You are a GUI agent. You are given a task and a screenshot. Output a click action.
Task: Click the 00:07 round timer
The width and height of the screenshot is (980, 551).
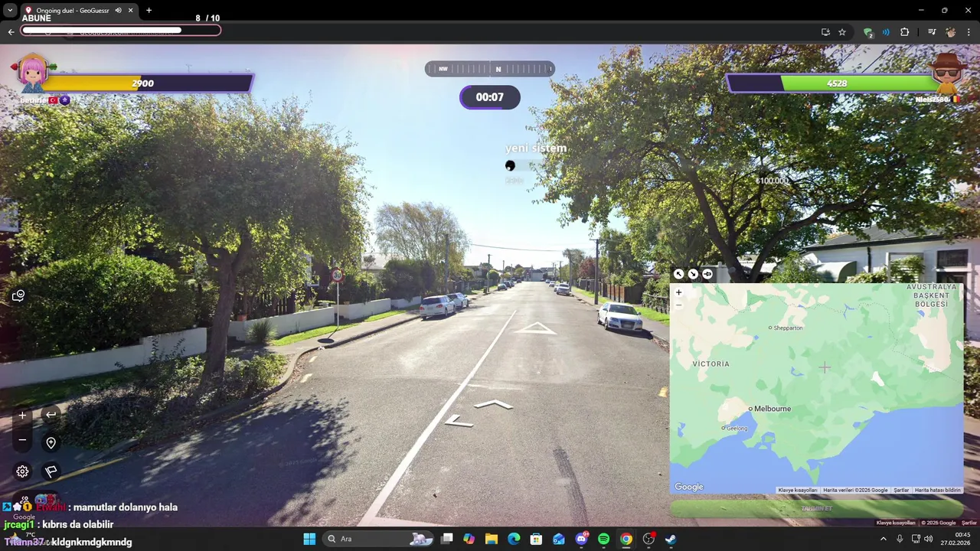point(490,97)
